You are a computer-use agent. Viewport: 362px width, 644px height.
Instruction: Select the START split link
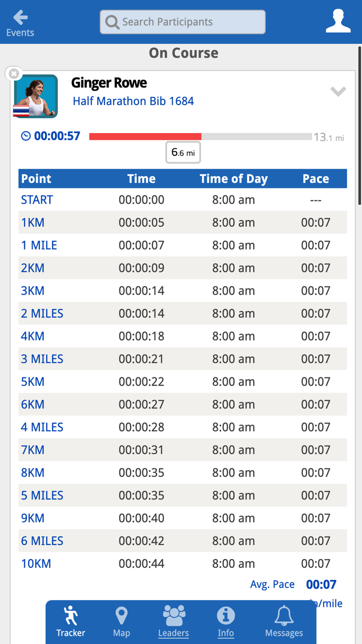coord(36,199)
